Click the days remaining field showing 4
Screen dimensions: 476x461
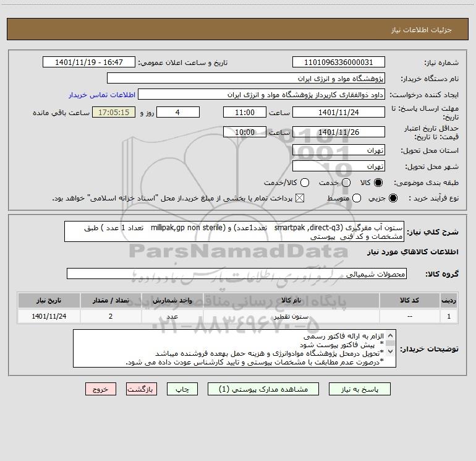178,113
